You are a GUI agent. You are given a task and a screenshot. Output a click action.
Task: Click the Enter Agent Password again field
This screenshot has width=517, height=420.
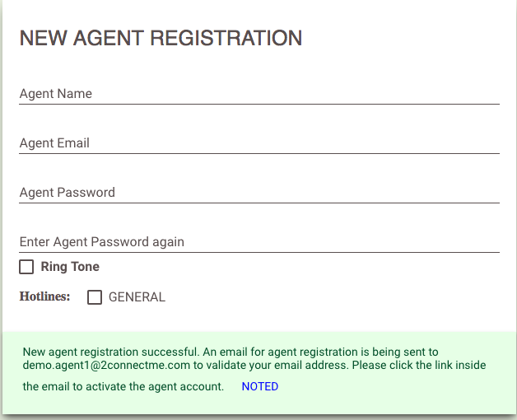pos(259,242)
